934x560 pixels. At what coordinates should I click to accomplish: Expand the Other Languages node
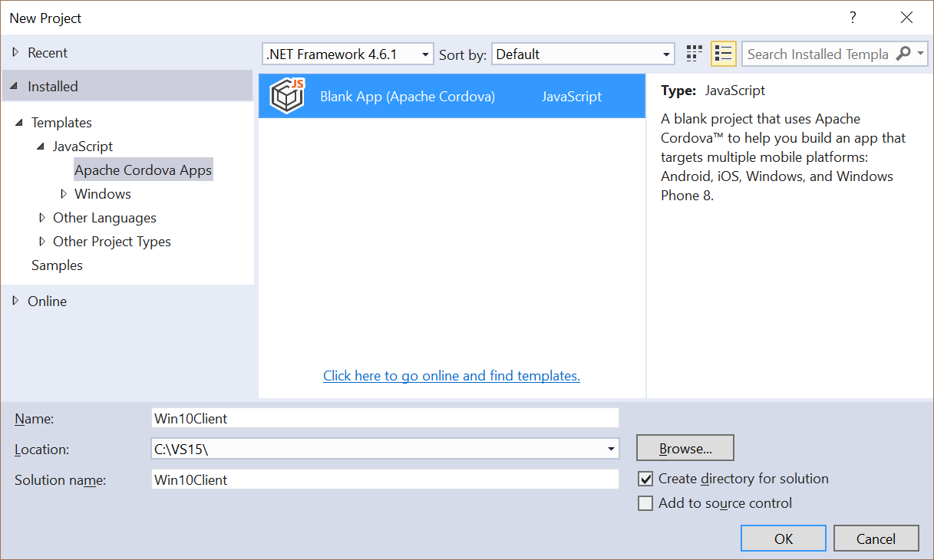[42, 217]
